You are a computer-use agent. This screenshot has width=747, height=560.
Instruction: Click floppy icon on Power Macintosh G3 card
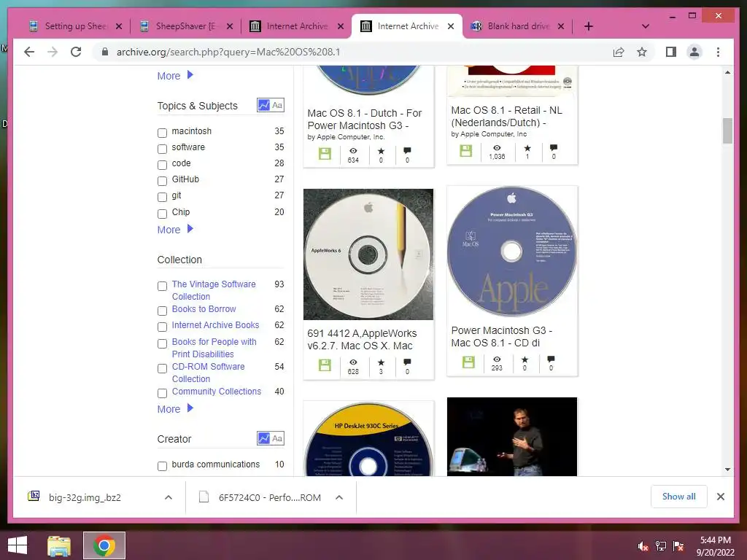coord(468,362)
